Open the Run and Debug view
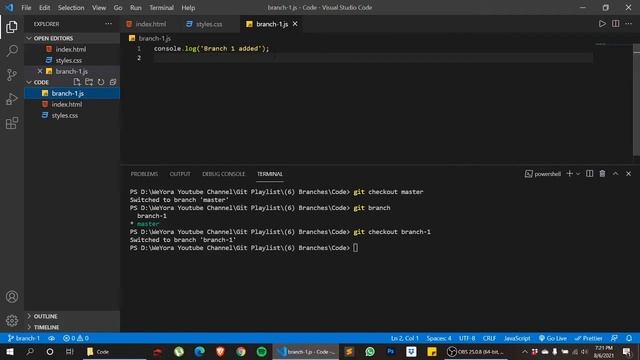The image size is (640, 360). 12,99
